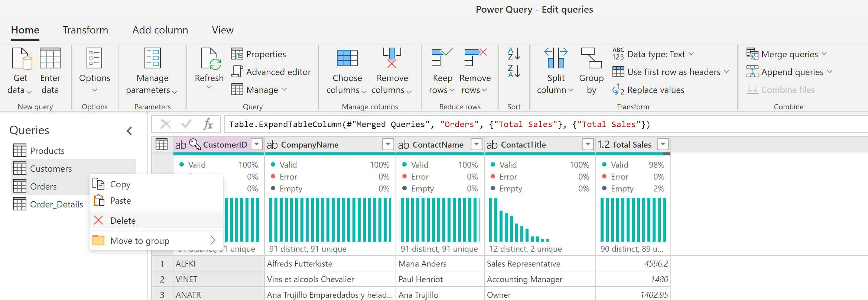868x300 pixels.
Task: Open CompanyName column filter dropdown
Action: click(x=388, y=144)
